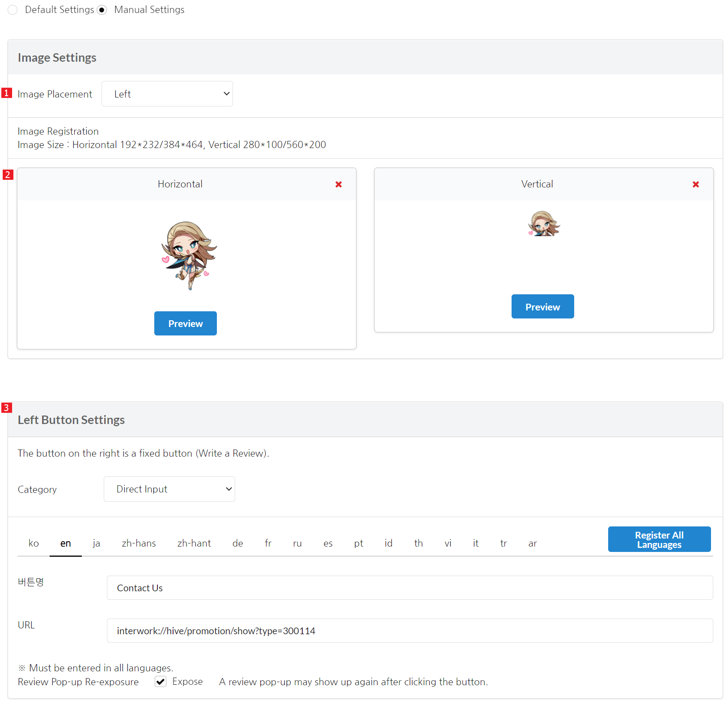This screenshot has width=728, height=704.
Task: Switch to the ar language tab
Action: (x=533, y=543)
